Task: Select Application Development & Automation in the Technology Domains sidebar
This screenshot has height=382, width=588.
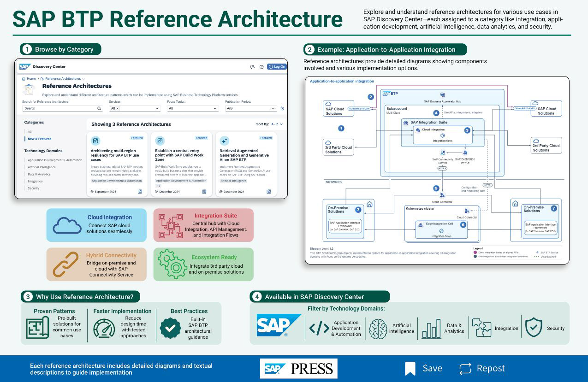Action: click(55, 160)
